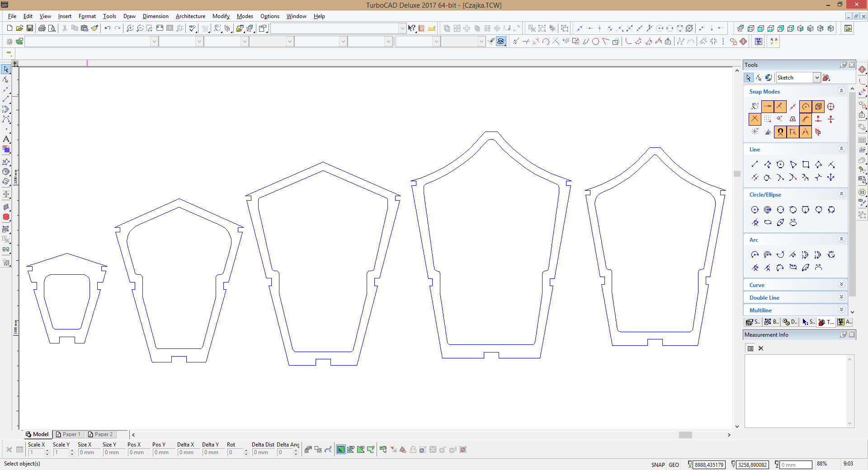Collapse the Snap Modes section
Viewport: 868px width, 470px height.
coord(841,91)
